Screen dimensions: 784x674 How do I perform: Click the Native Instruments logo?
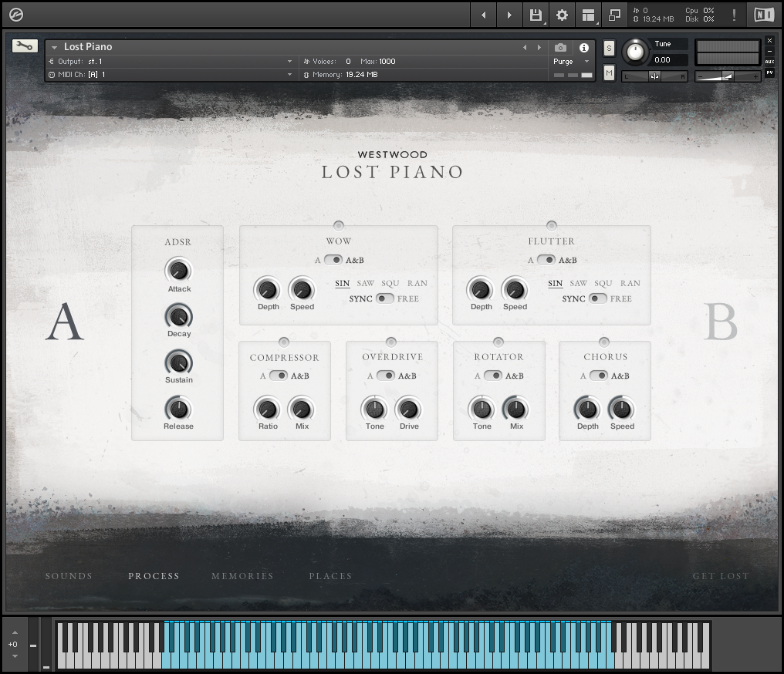tap(763, 15)
